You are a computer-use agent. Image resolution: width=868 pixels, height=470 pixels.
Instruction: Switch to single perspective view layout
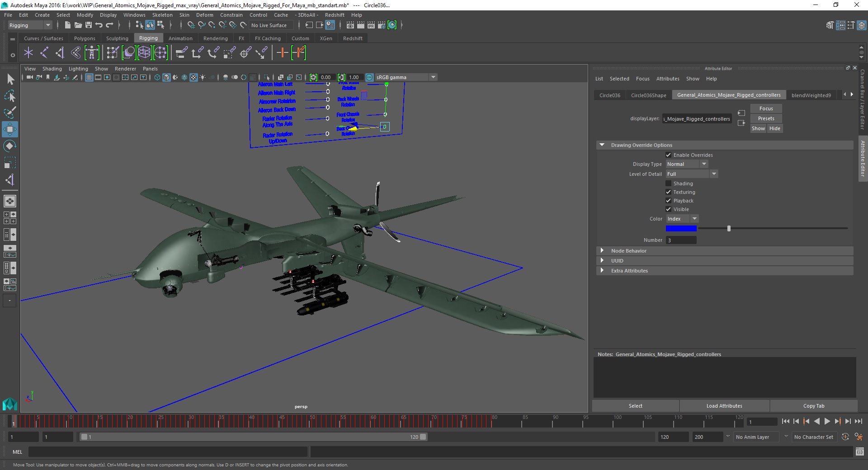tap(10, 201)
